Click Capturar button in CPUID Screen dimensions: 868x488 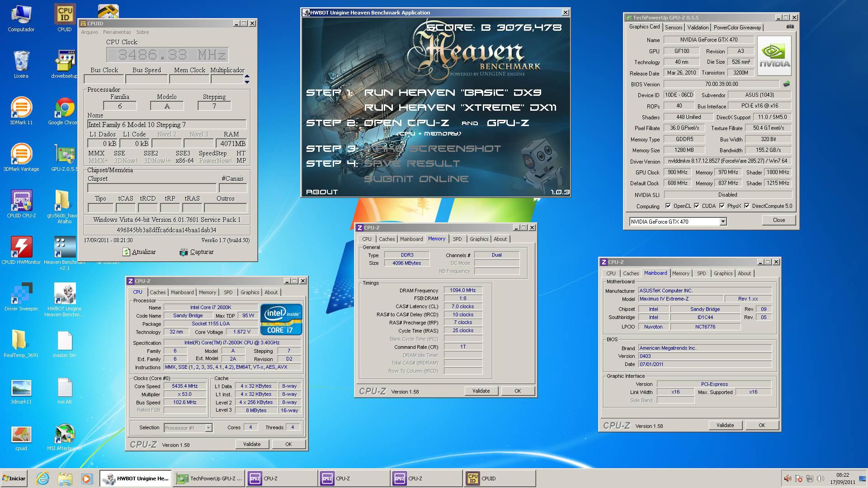pos(197,252)
